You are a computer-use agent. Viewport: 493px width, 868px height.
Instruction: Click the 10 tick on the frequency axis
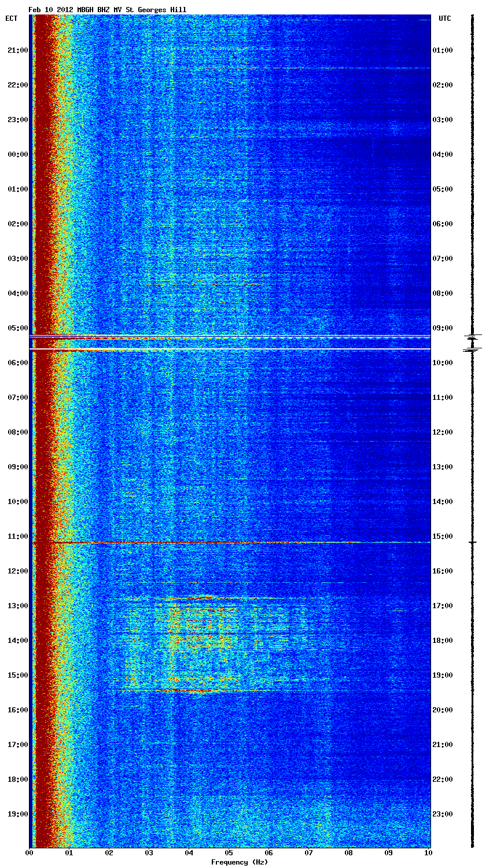428,853
